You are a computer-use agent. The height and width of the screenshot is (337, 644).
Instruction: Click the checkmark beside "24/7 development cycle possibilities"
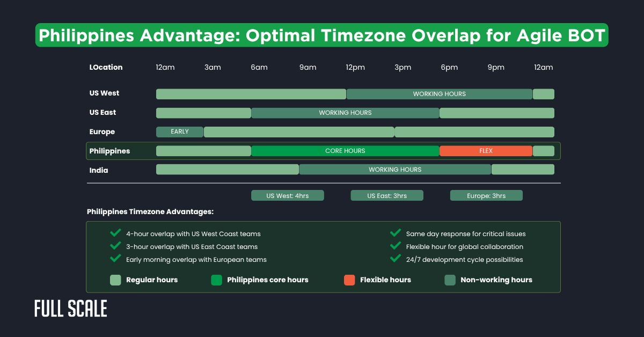(396, 259)
